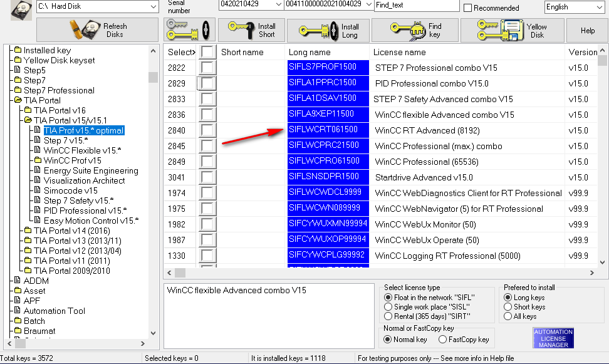Click the tree panel vertical scrollbar thumb
This screenshot has width=609, height=364.
tap(153, 77)
